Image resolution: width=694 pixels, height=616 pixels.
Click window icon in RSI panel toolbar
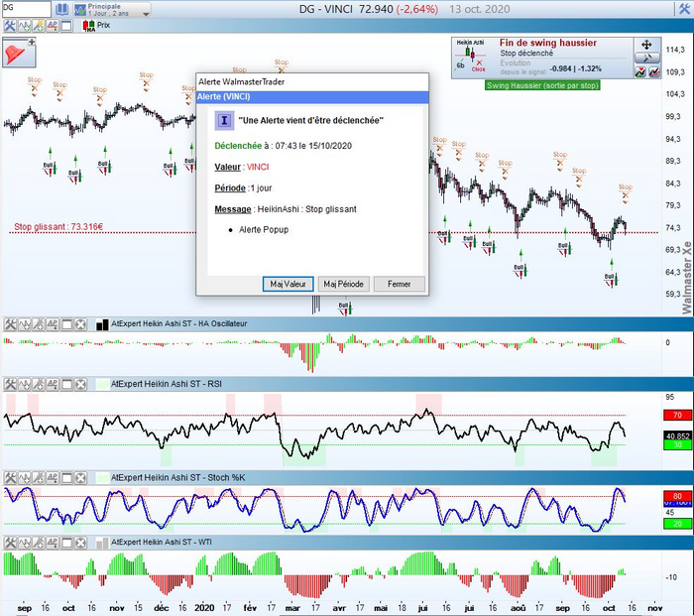(66, 385)
